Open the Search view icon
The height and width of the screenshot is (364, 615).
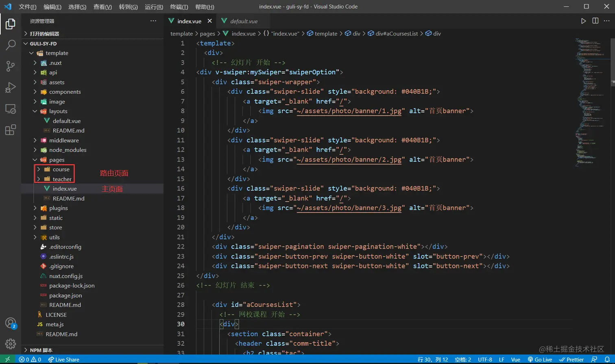tap(11, 45)
